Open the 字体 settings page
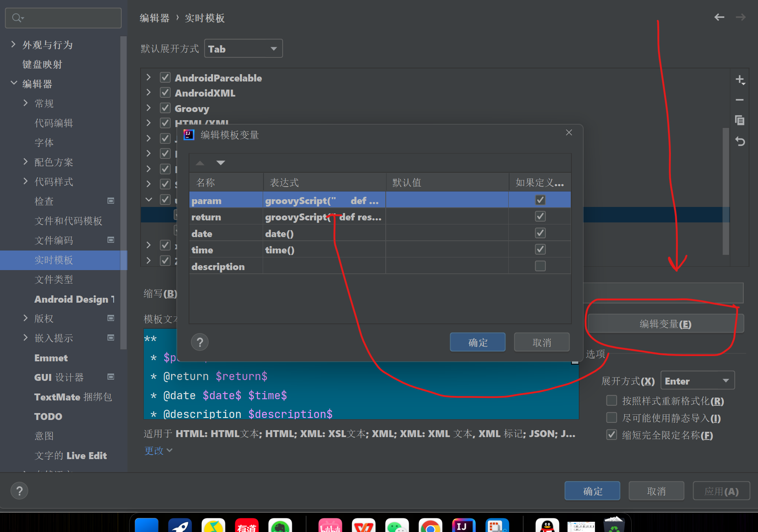The height and width of the screenshot is (532, 758). (x=44, y=143)
